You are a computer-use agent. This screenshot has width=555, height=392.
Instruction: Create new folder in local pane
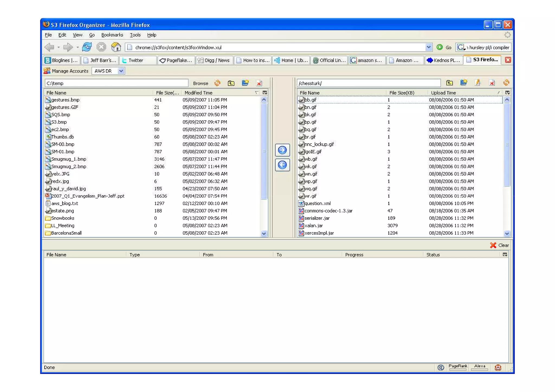[245, 83]
